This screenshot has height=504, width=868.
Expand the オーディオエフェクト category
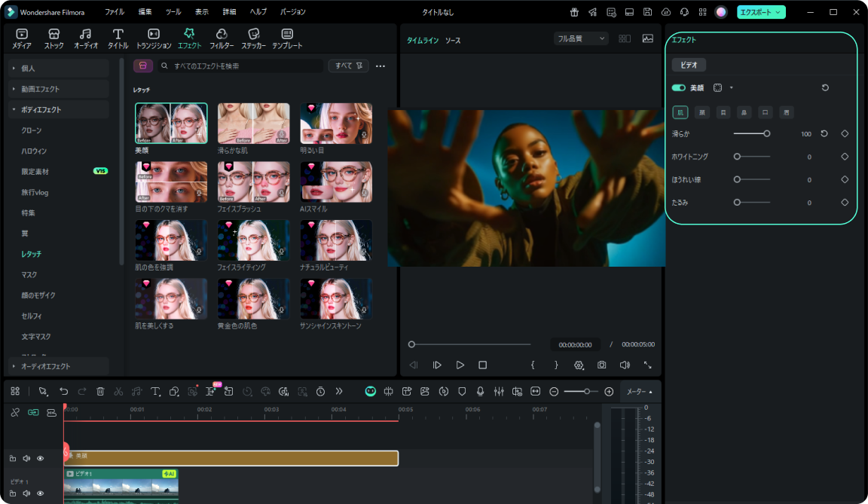pyautogui.click(x=45, y=366)
